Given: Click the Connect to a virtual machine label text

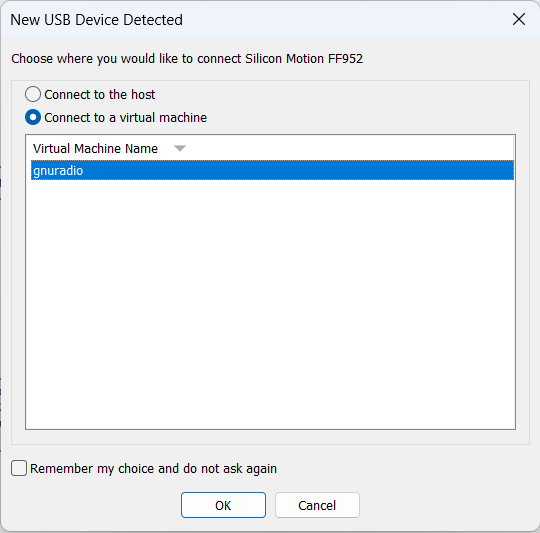Looking at the screenshot, I should (125, 118).
